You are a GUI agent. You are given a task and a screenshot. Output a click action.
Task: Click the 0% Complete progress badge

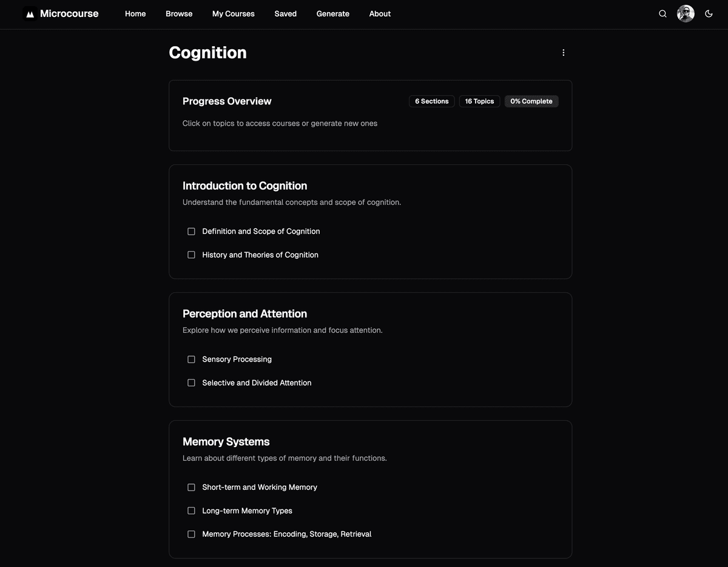[531, 101]
